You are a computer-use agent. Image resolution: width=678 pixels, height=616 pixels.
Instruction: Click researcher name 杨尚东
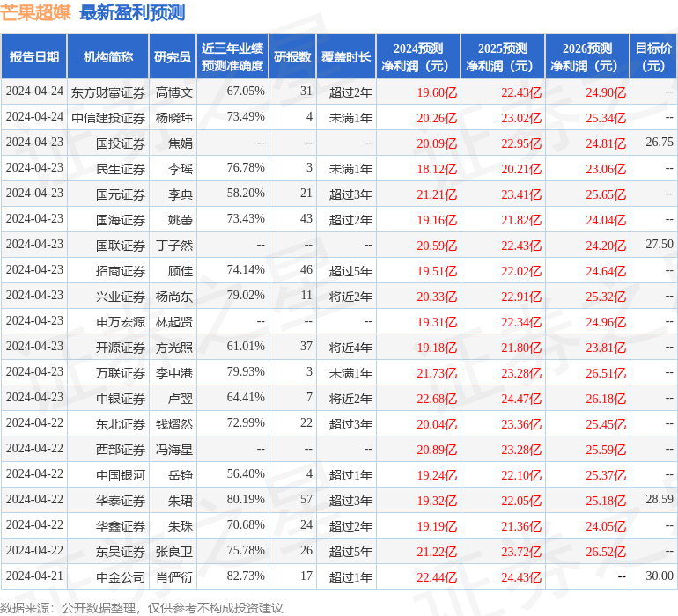174,297
